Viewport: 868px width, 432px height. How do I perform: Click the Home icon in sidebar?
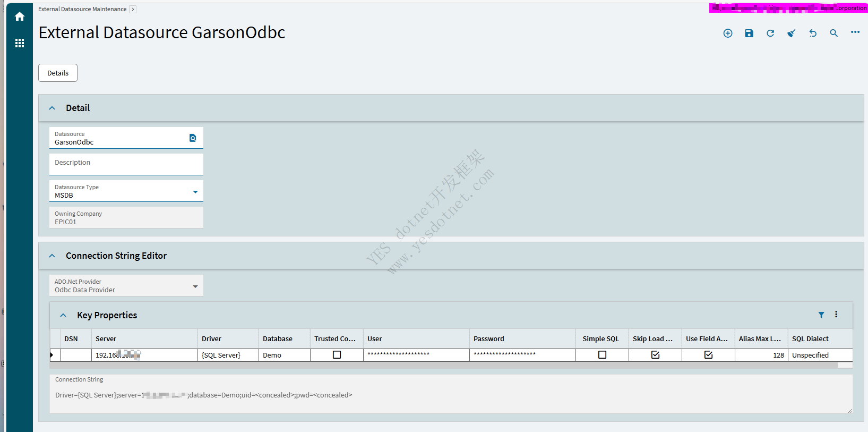(x=20, y=16)
